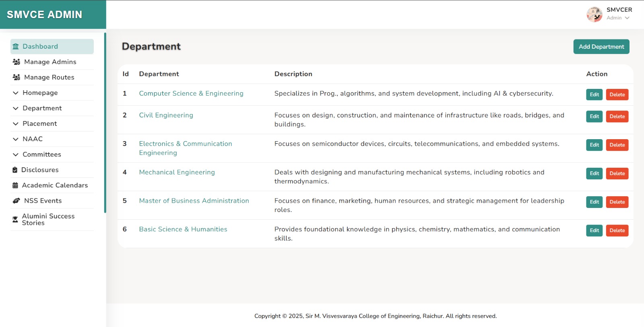The height and width of the screenshot is (327, 644).
Task: Click the SMVCER profile avatar
Action: point(594,14)
